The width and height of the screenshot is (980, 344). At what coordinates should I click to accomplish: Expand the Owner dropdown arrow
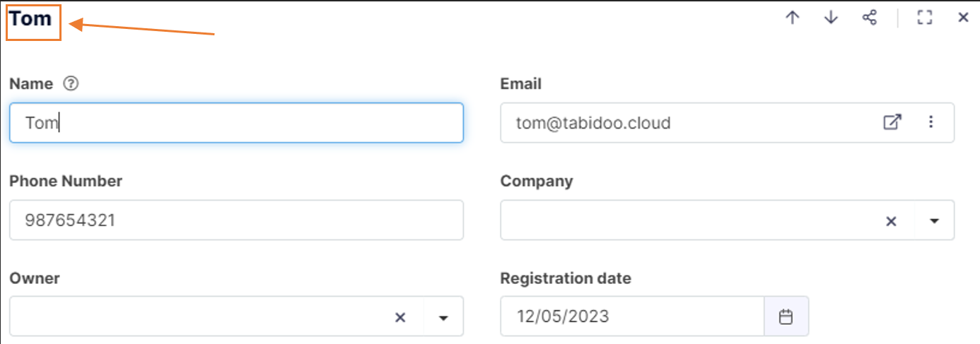tap(443, 318)
